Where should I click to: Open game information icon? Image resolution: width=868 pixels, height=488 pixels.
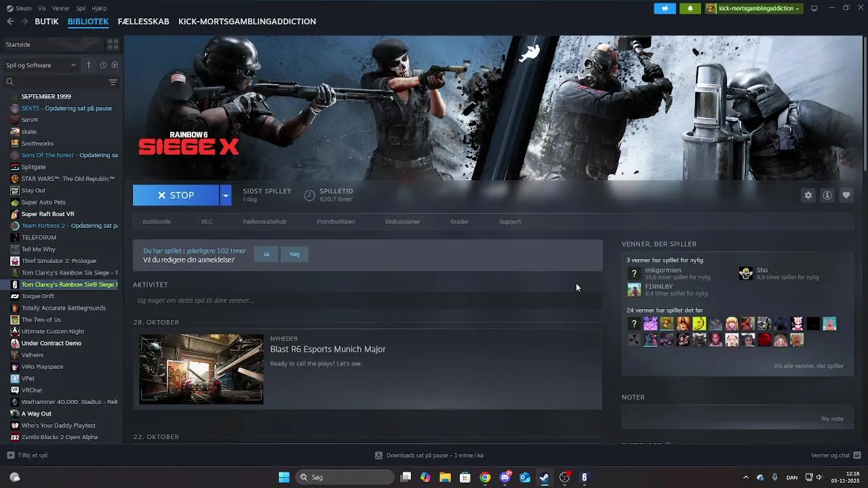click(x=827, y=195)
